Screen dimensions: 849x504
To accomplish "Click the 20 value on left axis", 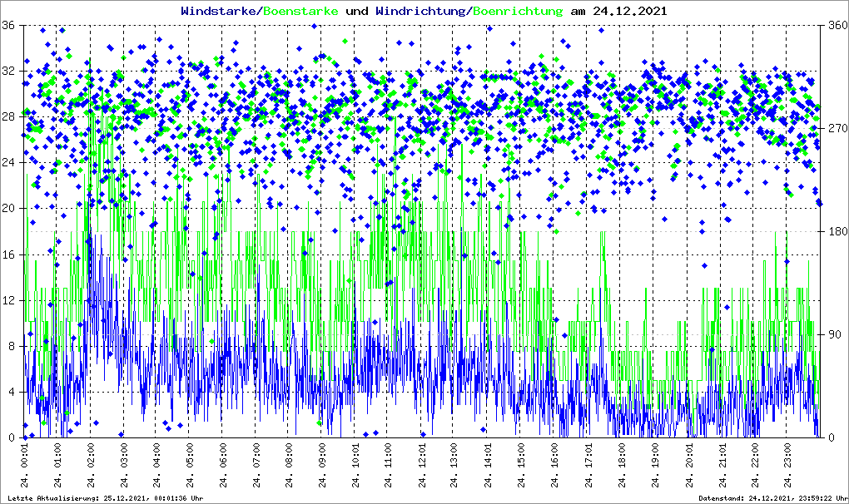I will [x=7, y=209].
